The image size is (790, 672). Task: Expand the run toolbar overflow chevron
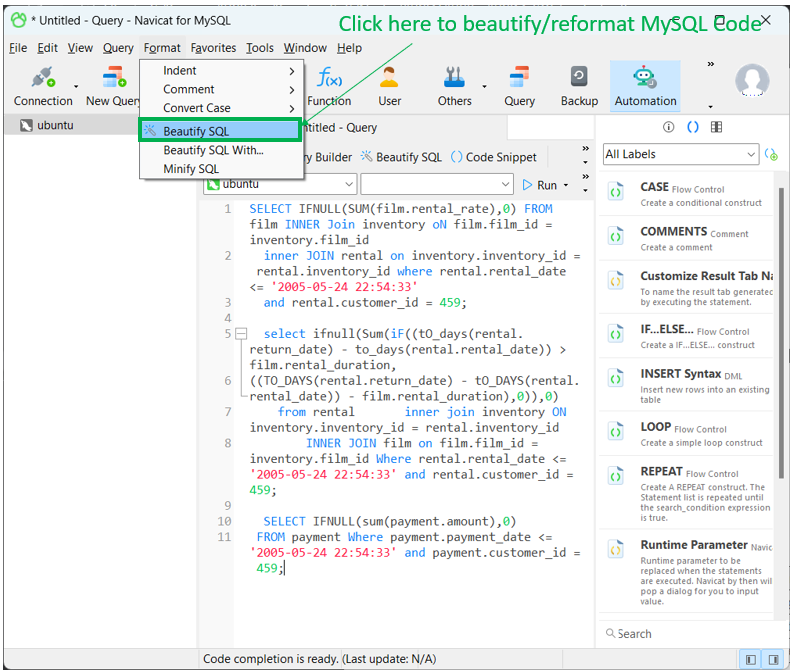coord(585,177)
